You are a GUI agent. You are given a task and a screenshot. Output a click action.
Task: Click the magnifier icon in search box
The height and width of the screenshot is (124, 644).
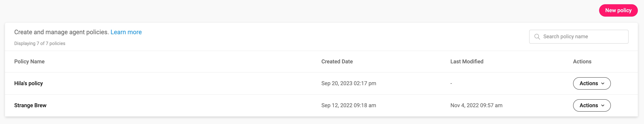(x=537, y=37)
